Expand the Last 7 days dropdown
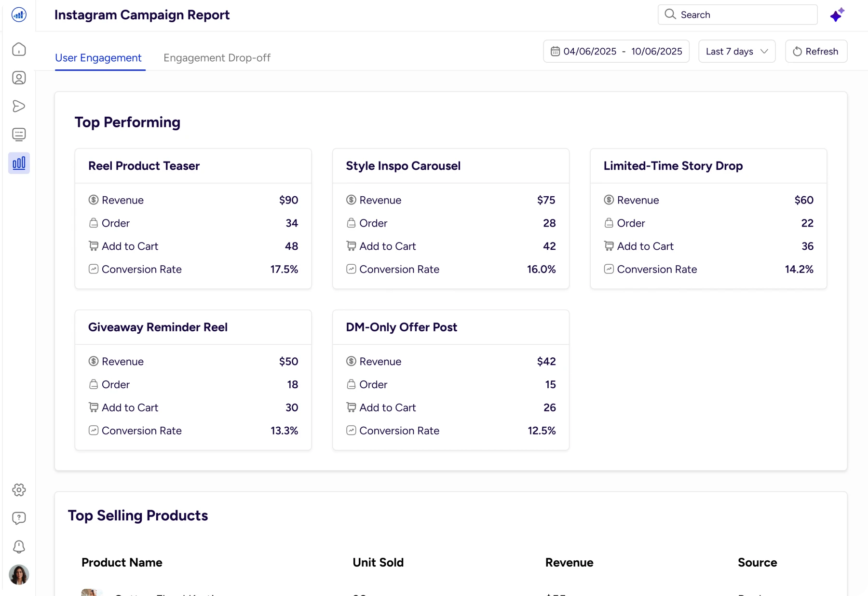Screen dimensions: 868x596 pyautogui.click(x=736, y=52)
